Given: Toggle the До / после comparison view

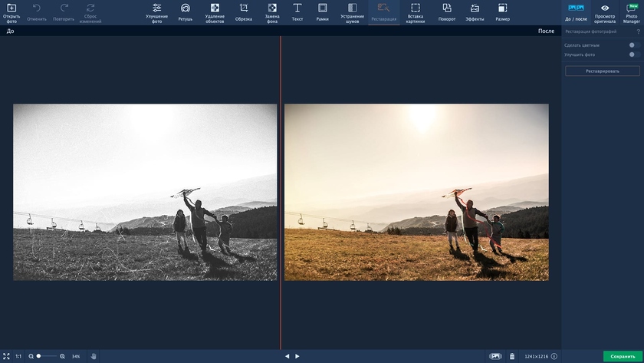Looking at the screenshot, I should click(575, 12).
